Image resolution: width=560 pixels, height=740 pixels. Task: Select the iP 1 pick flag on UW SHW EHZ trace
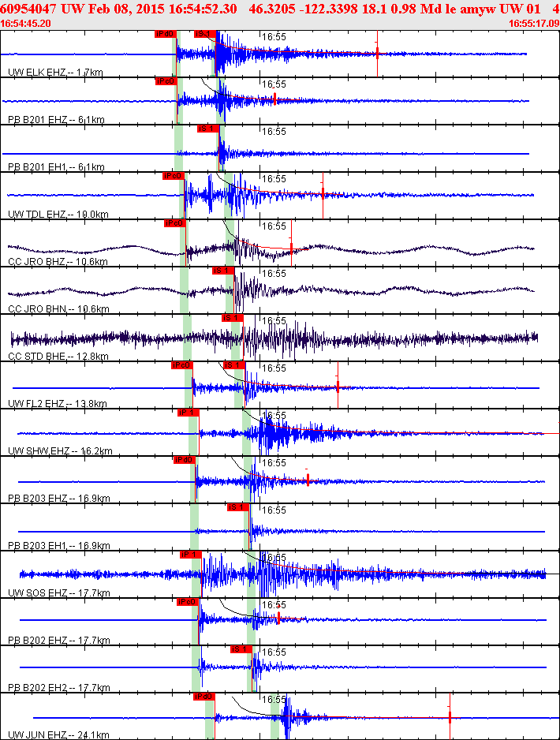pyautogui.click(x=189, y=413)
